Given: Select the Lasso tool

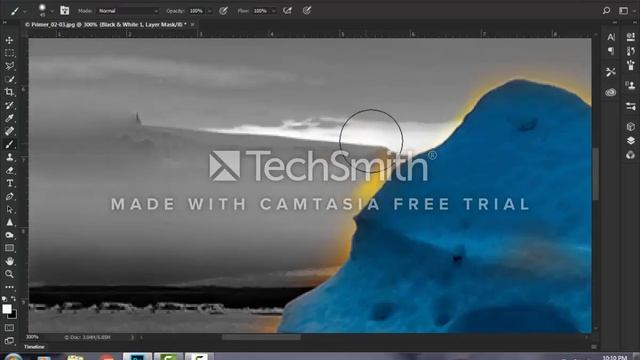Looking at the screenshot, I should coord(9,66).
